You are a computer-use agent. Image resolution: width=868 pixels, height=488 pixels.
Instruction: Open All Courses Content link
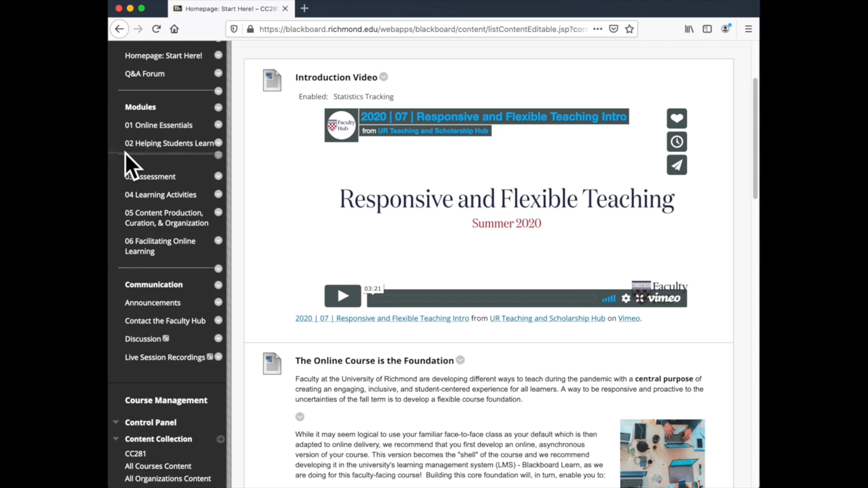pos(158,466)
